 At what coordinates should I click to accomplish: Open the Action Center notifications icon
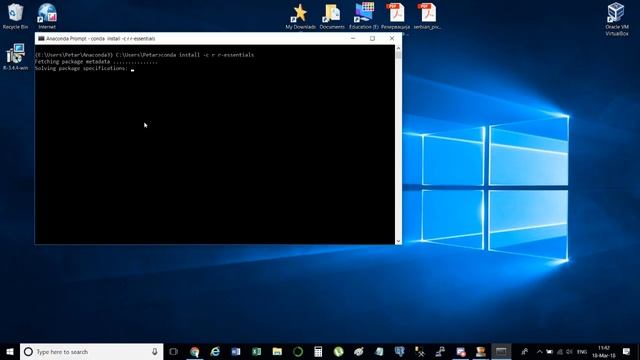click(x=627, y=351)
